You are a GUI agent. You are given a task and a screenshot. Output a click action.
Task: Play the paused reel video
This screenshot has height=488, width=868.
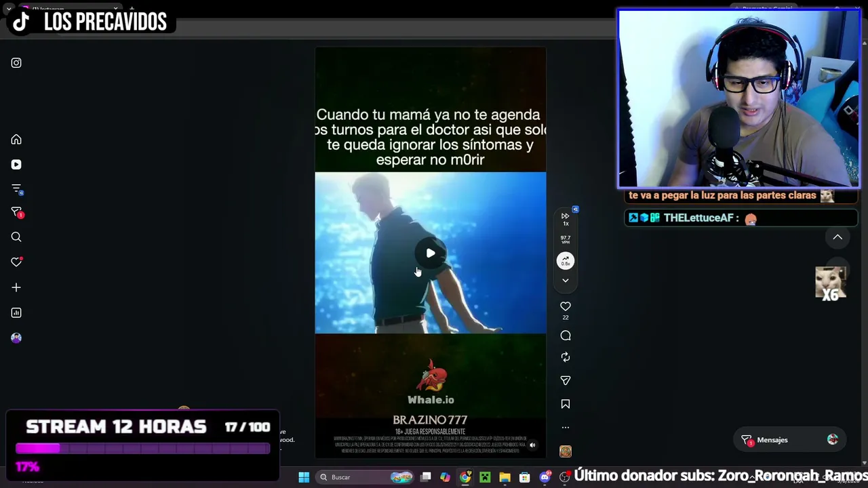pos(431,253)
